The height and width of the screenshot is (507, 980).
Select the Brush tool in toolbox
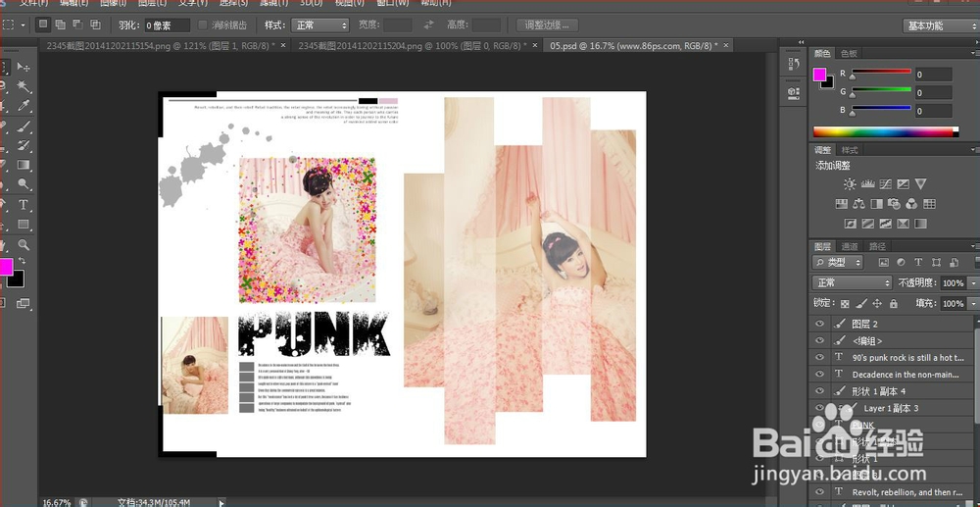(x=24, y=126)
